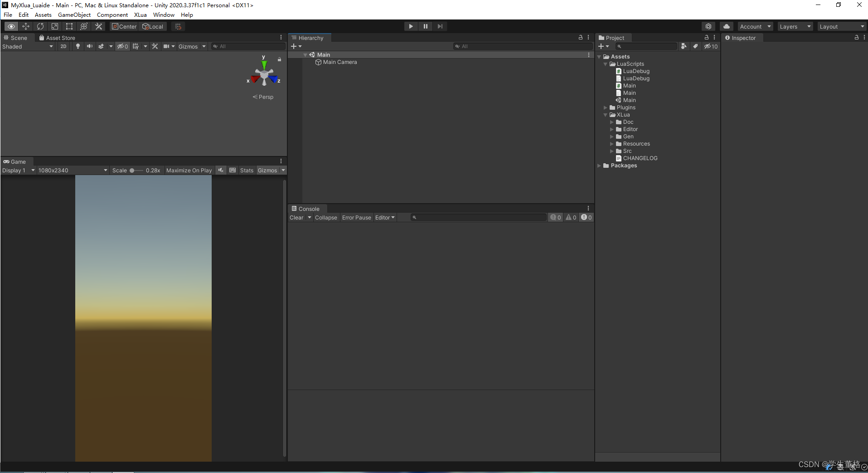Image resolution: width=868 pixels, height=473 pixels.
Task: Select the Rotate tool in the toolbar
Action: point(40,26)
